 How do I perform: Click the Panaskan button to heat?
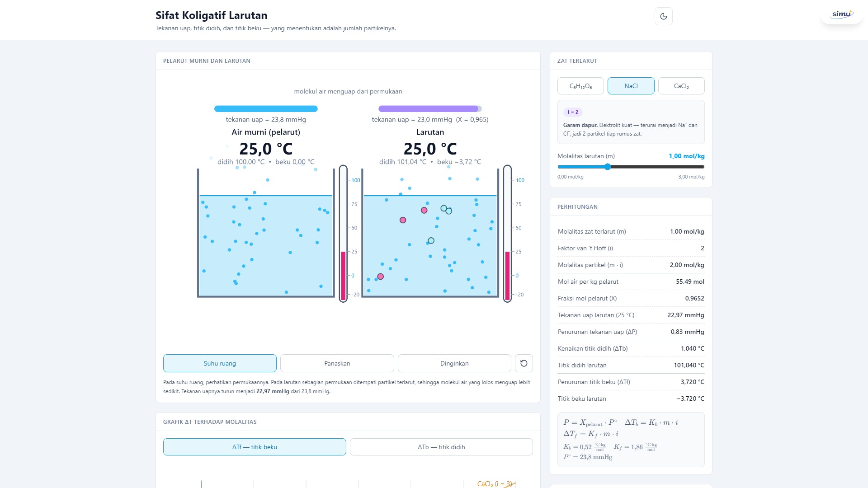[x=337, y=363]
